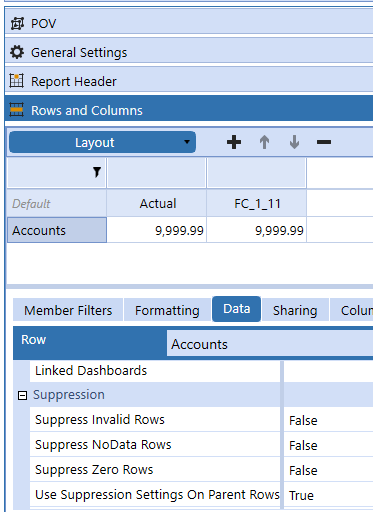Screen dimensions: 373x512
Task: Select the Suppress Zero Rows label
Action: 94,469
